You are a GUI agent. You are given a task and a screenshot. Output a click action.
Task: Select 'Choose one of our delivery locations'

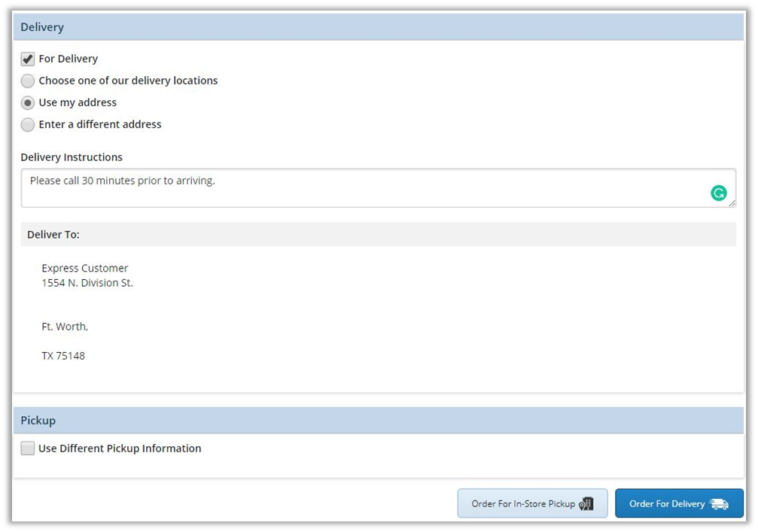coord(28,81)
